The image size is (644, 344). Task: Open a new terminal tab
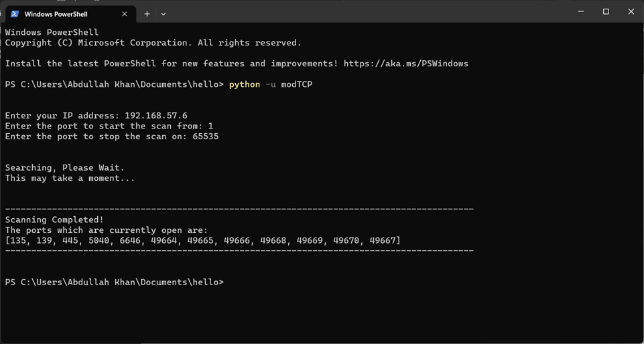point(147,14)
